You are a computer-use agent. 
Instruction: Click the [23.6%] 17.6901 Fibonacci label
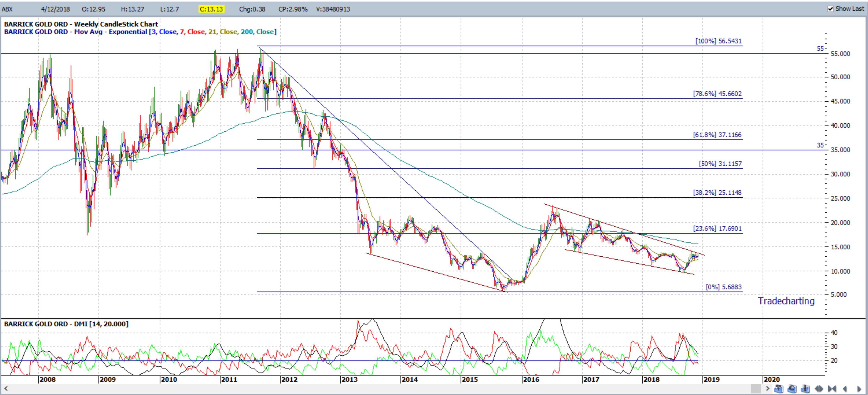(717, 228)
